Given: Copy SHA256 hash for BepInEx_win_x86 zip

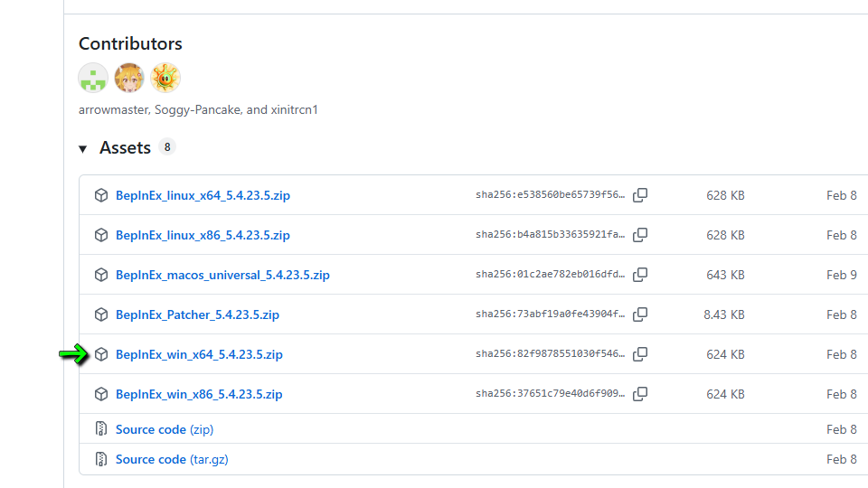Looking at the screenshot, I should [x=640, y=394].
